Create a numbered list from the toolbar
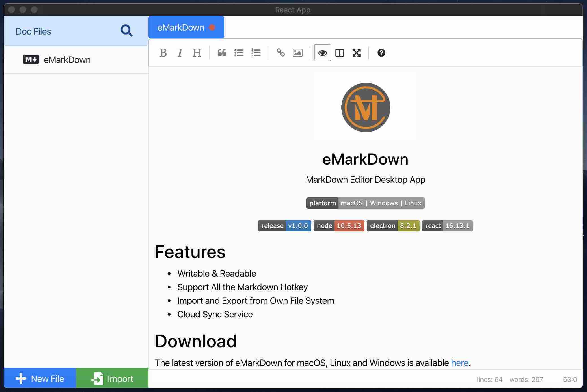The height and width of the screenshot is (392, 587). pyautogui.click(x=256, y=53)
